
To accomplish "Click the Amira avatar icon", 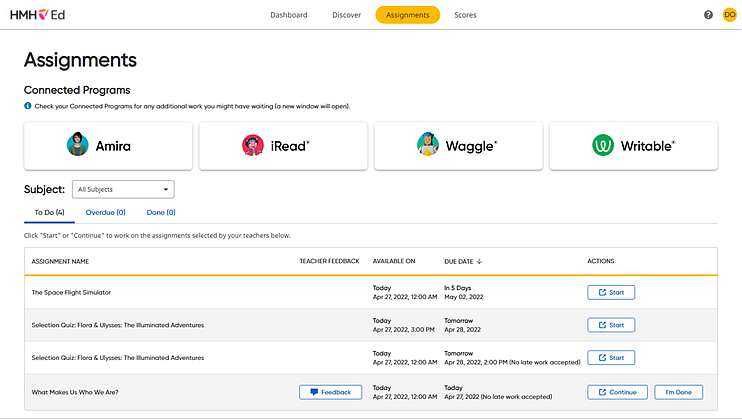I will 78,144.
